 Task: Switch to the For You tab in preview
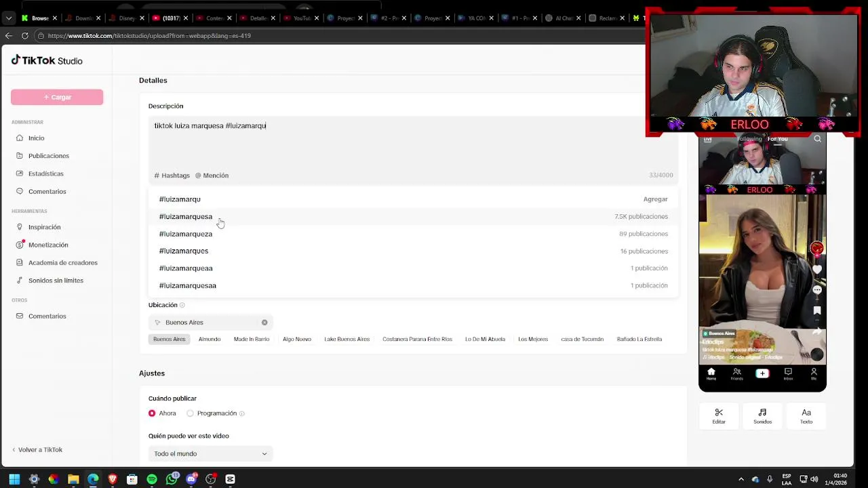tap(778, 139)
